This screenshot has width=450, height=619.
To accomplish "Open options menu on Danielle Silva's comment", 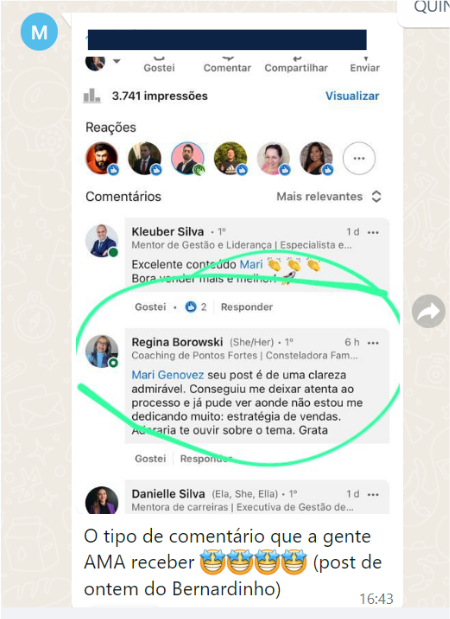I will pyautogui.click(x=373, y=494).
